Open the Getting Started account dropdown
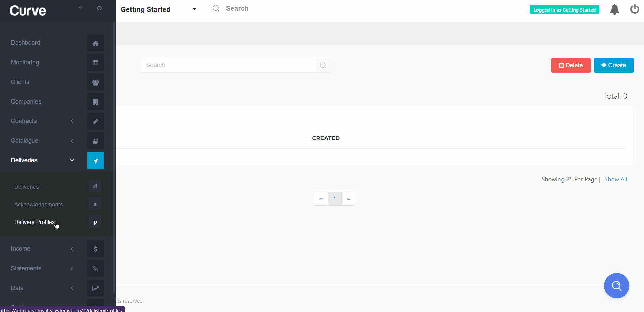The image size is (644, 312). (x=158, y=9)
